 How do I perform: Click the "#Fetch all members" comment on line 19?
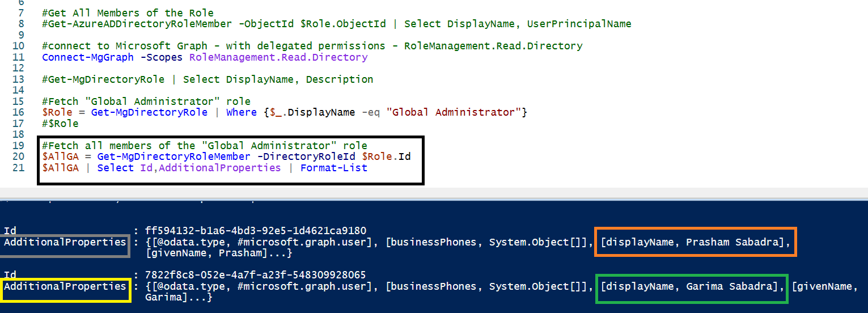point(205,146)
